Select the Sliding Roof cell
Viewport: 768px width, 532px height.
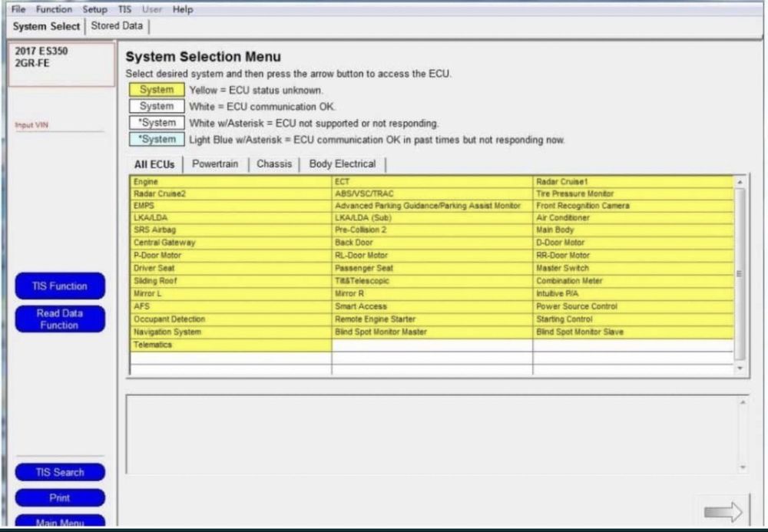230,281
